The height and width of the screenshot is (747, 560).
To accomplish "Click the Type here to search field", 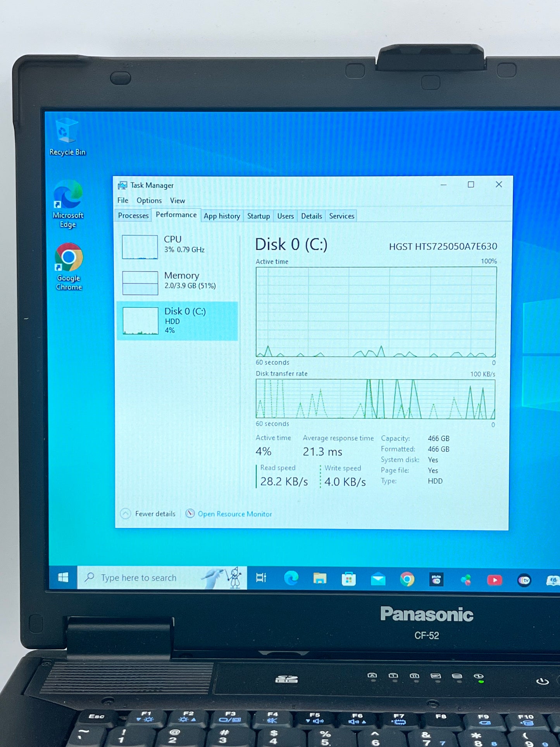I will coord(162,578).
